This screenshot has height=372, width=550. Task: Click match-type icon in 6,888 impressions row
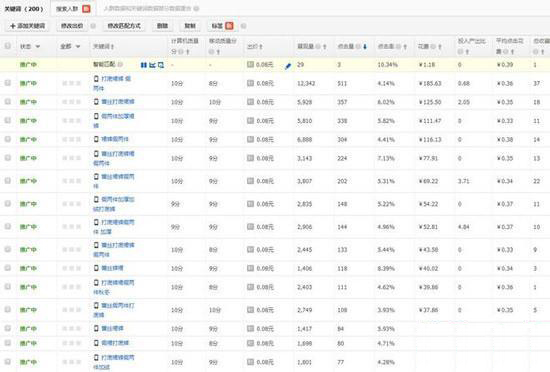tap(250, 139)
